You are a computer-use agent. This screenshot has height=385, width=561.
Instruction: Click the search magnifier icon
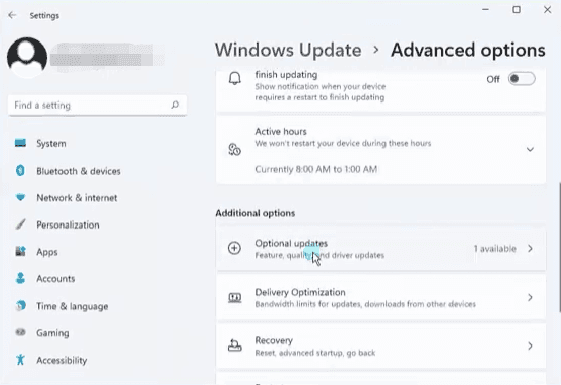[175, 105]
